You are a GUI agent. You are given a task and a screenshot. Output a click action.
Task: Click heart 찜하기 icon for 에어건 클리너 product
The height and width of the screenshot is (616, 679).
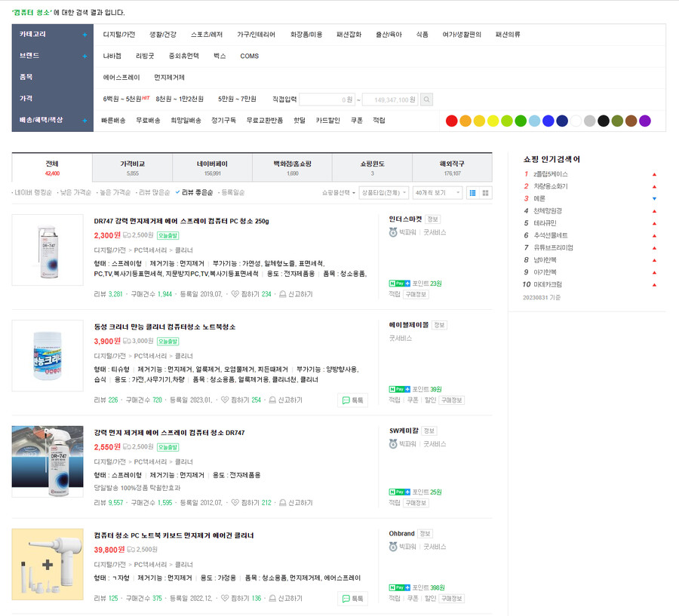click(x=225, y=598)
